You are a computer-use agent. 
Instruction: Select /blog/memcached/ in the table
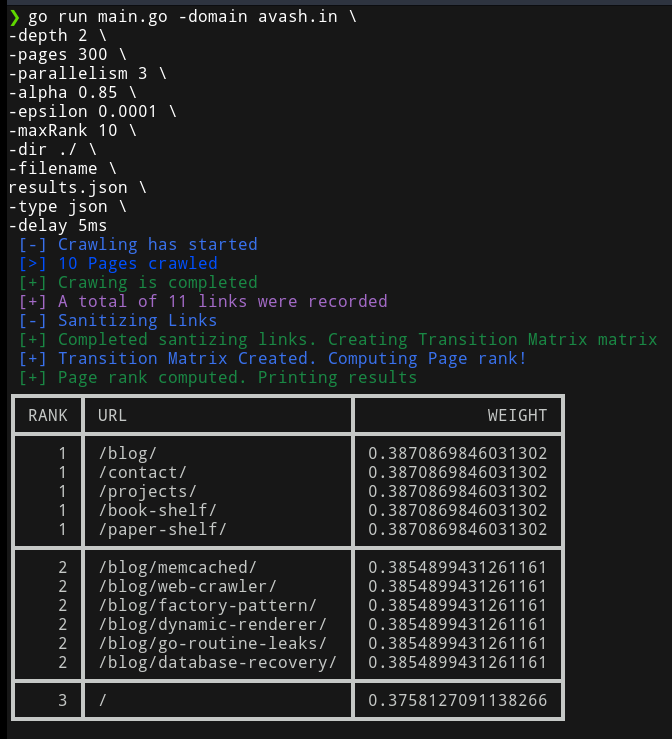178,567
